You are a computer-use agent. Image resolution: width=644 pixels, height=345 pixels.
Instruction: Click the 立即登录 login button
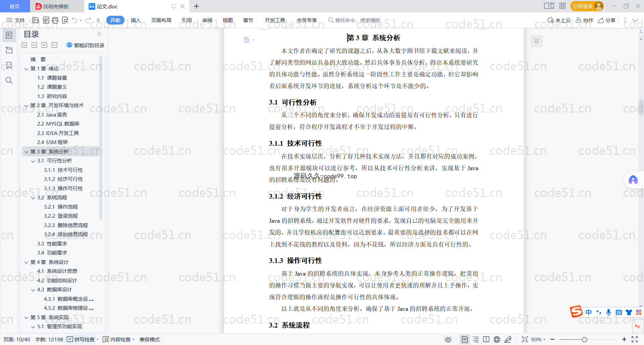(x=587, y=6)
